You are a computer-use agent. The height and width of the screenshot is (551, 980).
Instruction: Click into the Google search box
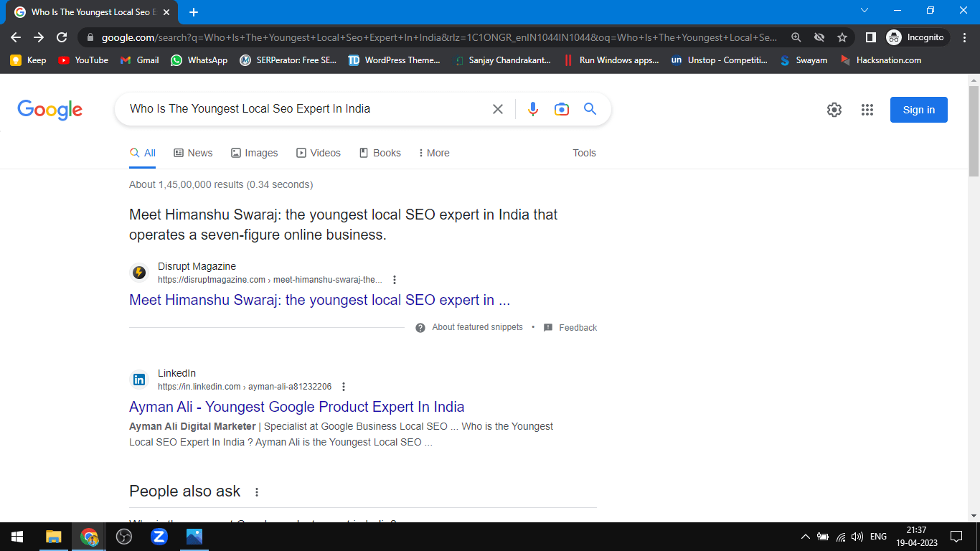click(301, 109)
